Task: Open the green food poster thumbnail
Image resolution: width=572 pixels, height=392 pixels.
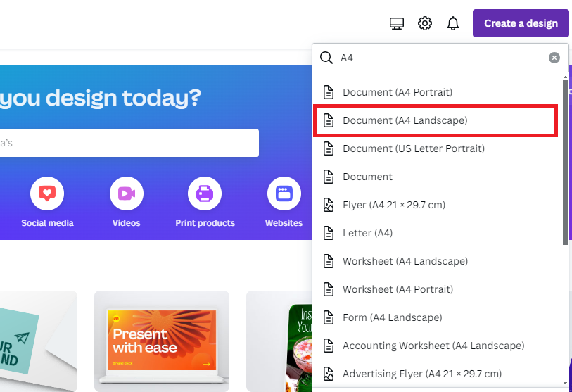Action: [279, 341]
